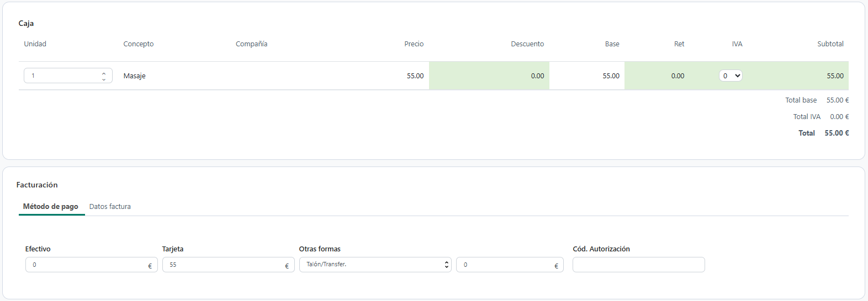Click the Otras formas amount field
This screenshot has height=301, width=868.
510,265
